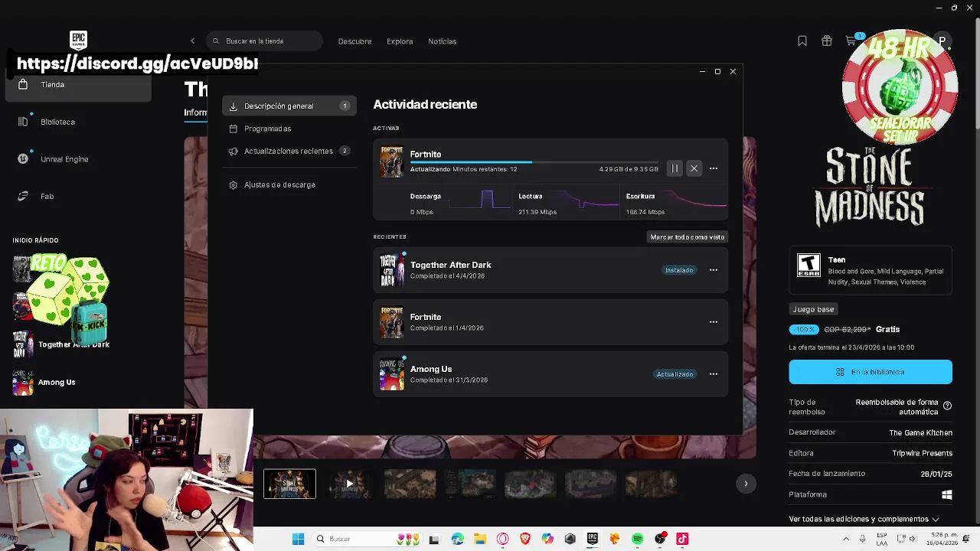Open the Windows Start menu

(298, 540)
